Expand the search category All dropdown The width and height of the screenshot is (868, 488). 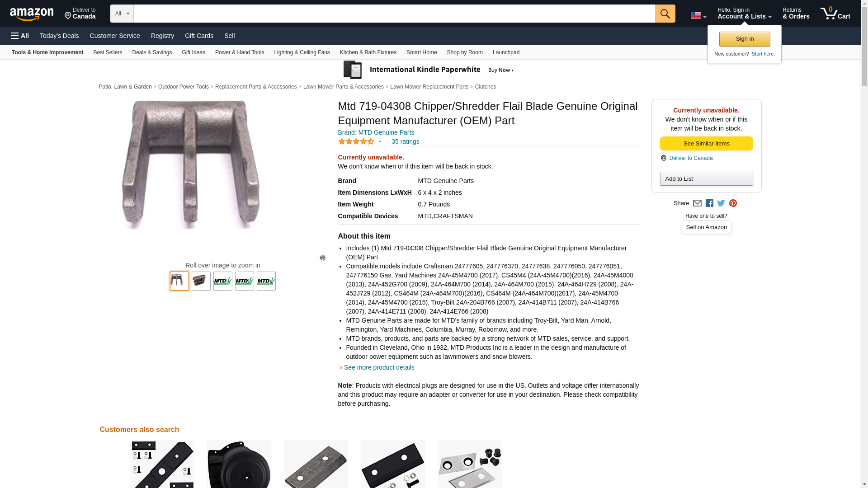pyautogui.click(x=122, y=14)
